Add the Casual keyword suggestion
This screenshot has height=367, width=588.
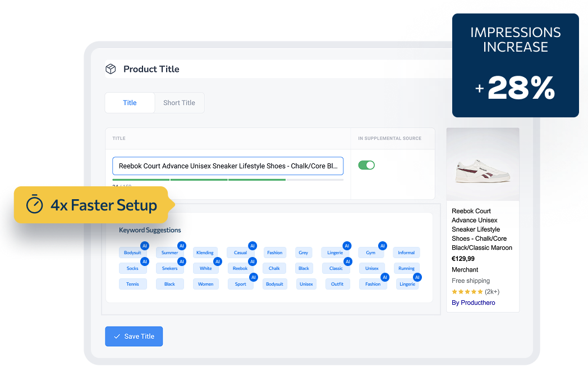240,253
